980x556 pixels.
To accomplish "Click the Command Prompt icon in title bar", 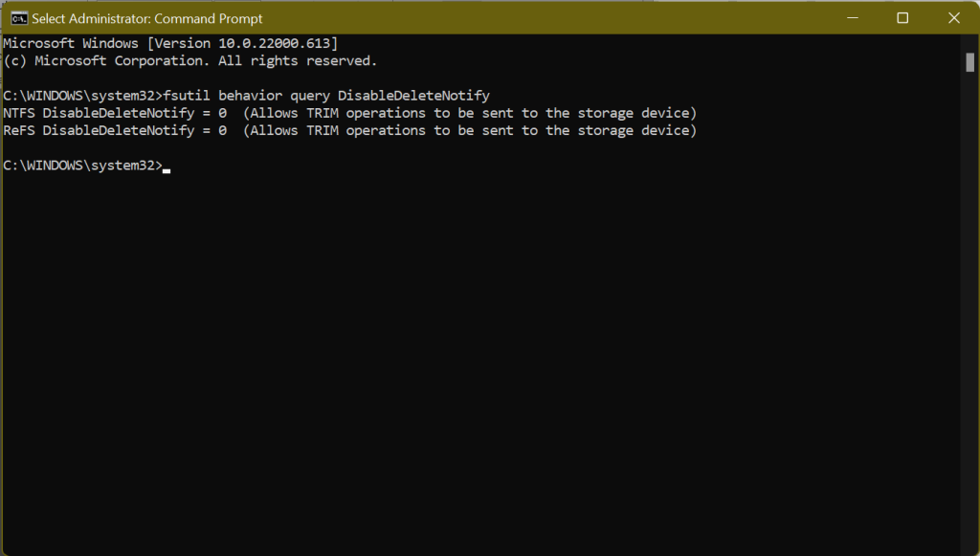I will click(17, 18).
